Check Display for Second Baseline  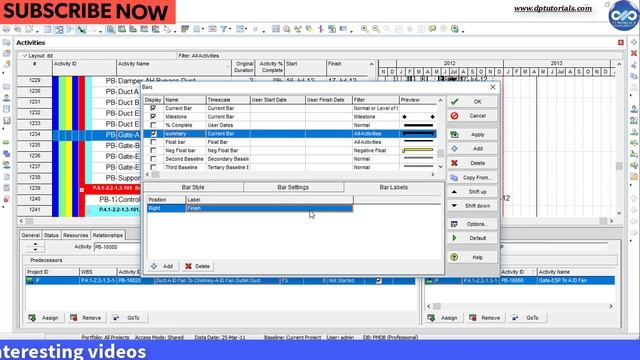[153, 159]
